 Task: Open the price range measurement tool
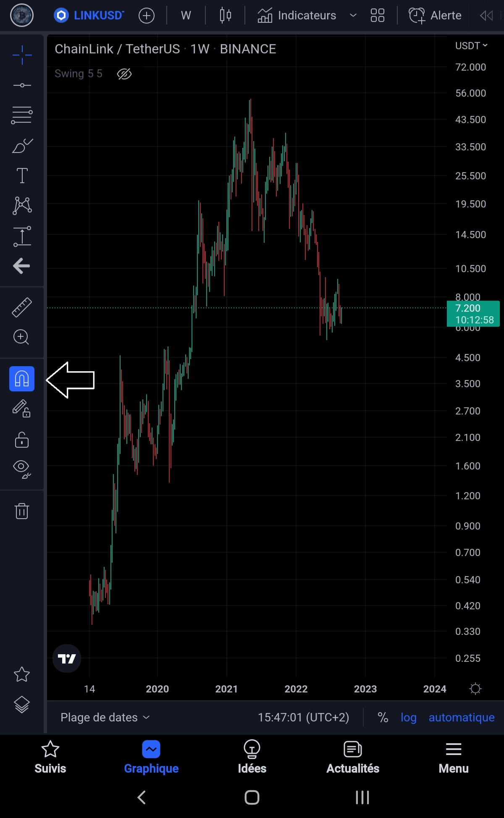(22, 236)
